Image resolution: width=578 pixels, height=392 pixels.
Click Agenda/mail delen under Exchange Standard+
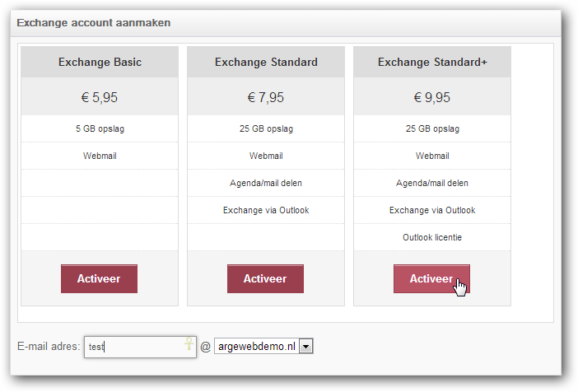click(432, 183)
